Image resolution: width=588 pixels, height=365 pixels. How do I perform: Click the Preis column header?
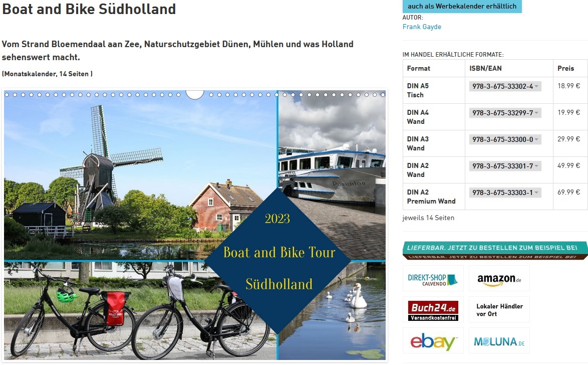point(565,68)
